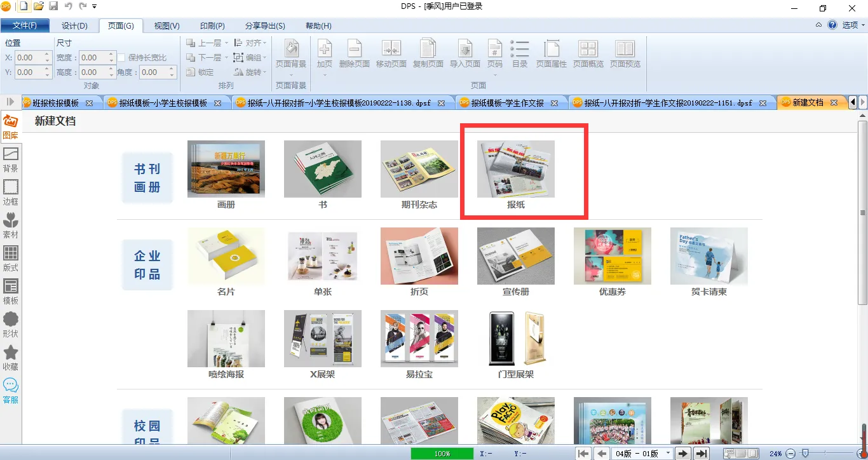This screenshot has width=868, height=460.
Task: Click the 锁定 lock button
Action: tap(200, 72)
